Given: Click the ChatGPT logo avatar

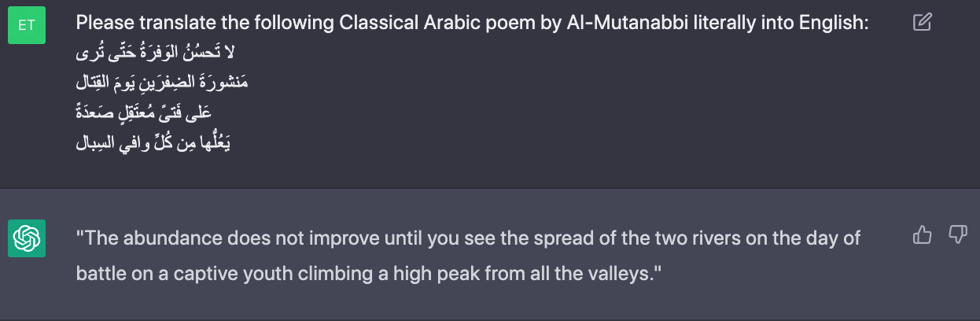Looking at the screenshot, I should [26, 238].
